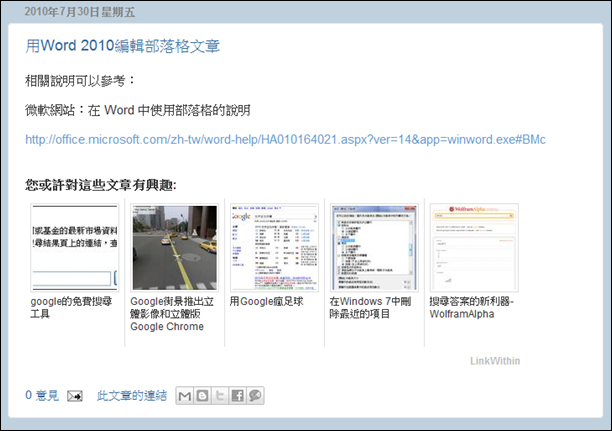
Task: Share to Google Buzz icon
Action: point(255,396)
